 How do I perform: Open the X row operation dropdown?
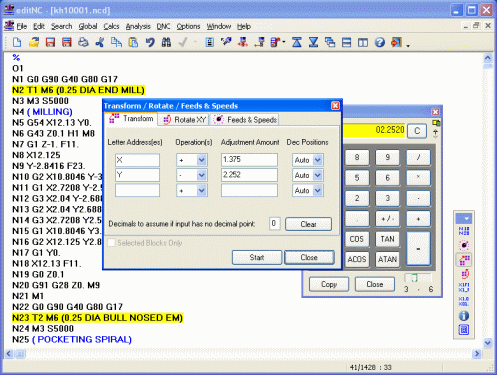tap(201, 160)
